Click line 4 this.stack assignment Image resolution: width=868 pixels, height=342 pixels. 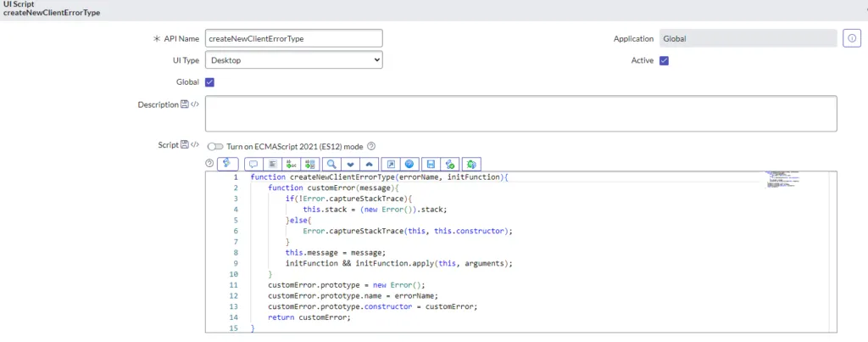point(375,210)
